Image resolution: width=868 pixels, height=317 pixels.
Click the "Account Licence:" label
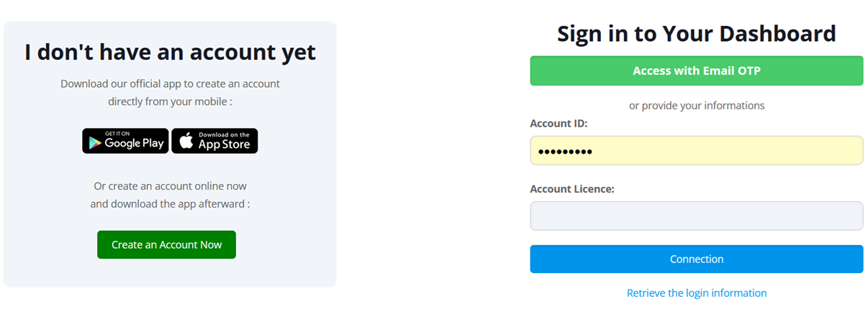pyautogui.click(x=571, y=189)
